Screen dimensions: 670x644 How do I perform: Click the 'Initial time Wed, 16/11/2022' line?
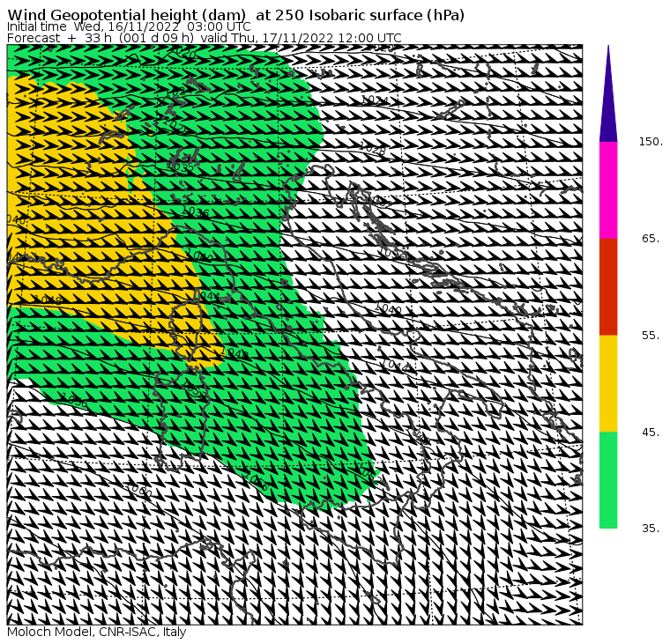click(x=129, y=26)
